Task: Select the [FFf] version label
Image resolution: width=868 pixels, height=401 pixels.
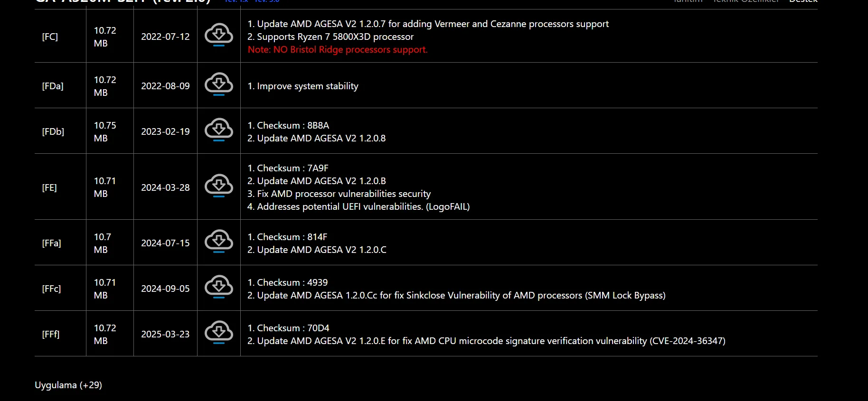Action: (51, 334)
